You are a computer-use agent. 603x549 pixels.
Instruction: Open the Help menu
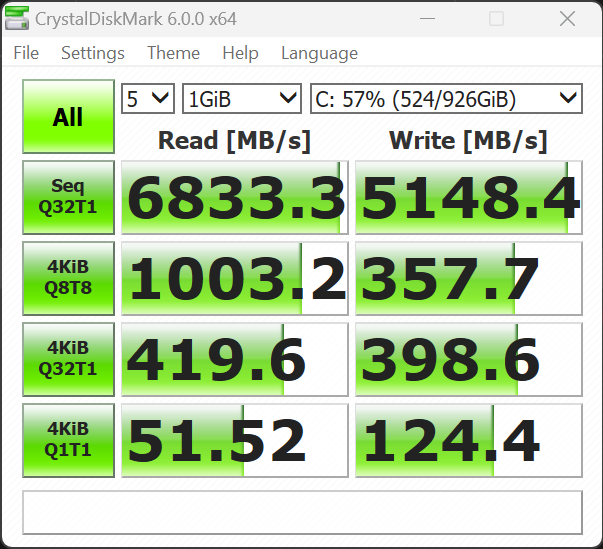[x=240, y=53]
